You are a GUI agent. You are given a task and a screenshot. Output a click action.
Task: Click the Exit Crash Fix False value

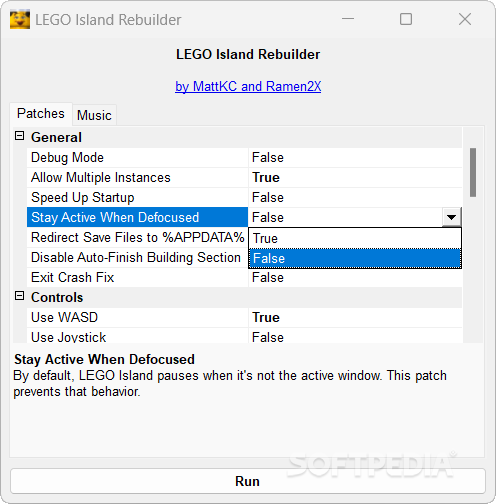[355, 278]
